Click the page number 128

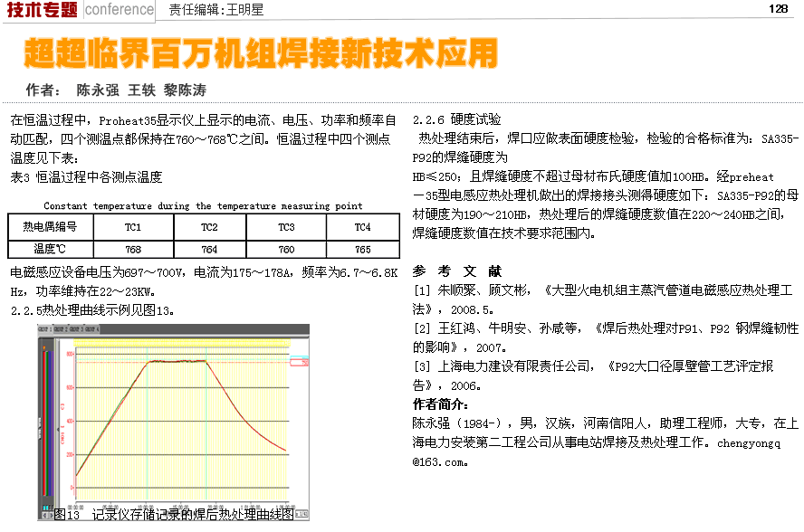(x=777, y=9)
